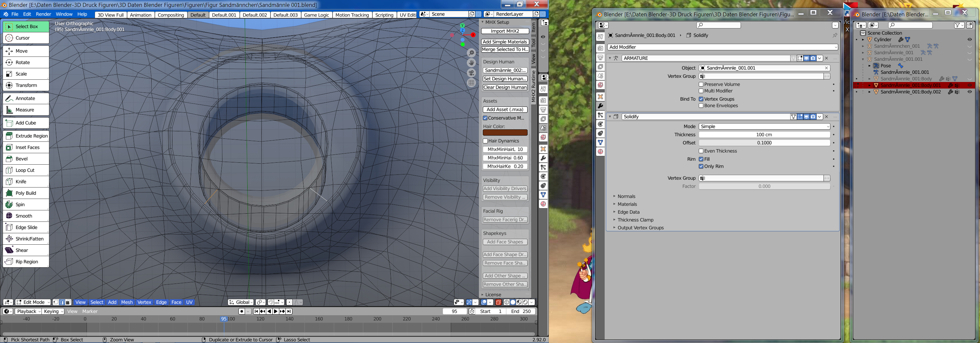980x343 pixels.
Task: Activate the Inset Faces tool
Action: 26,148
